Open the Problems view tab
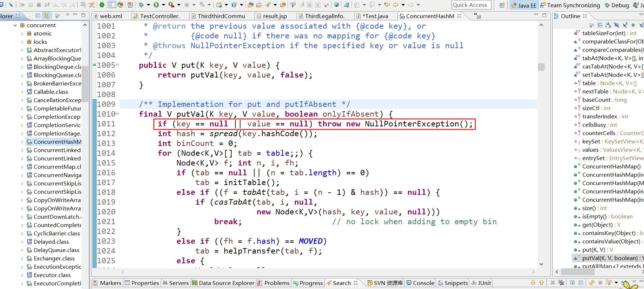Image resolution: width=644 pixels, height=289 pixels. 273,283
